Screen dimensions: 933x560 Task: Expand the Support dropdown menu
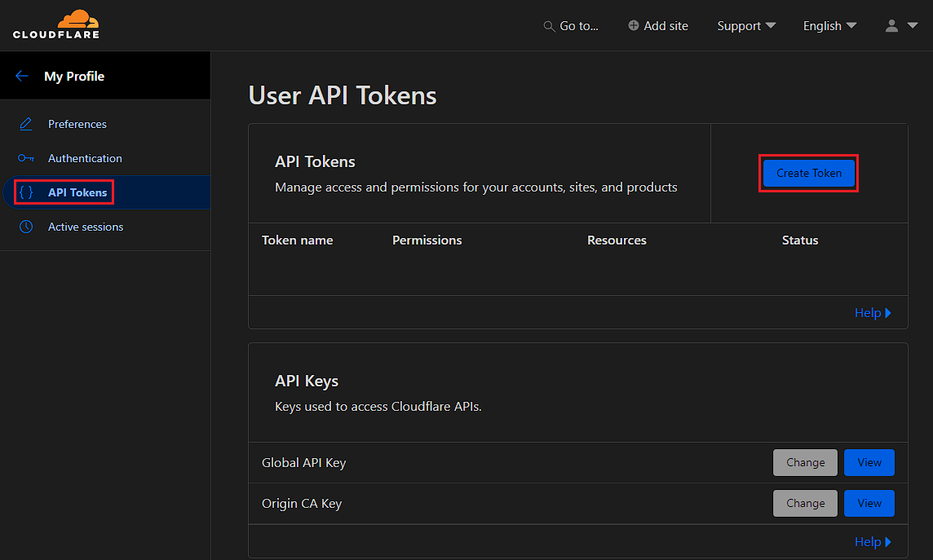[746, 25]
